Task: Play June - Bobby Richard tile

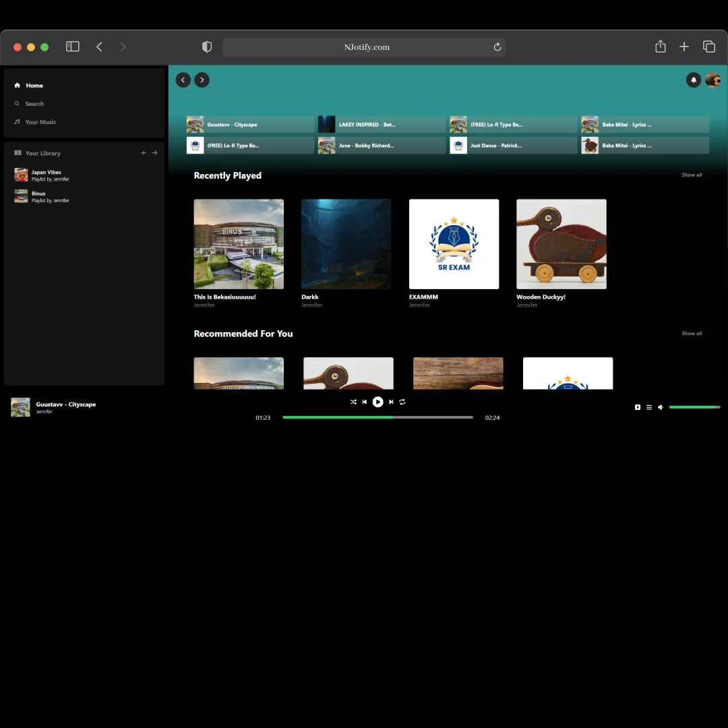Action: pos(382,146)
